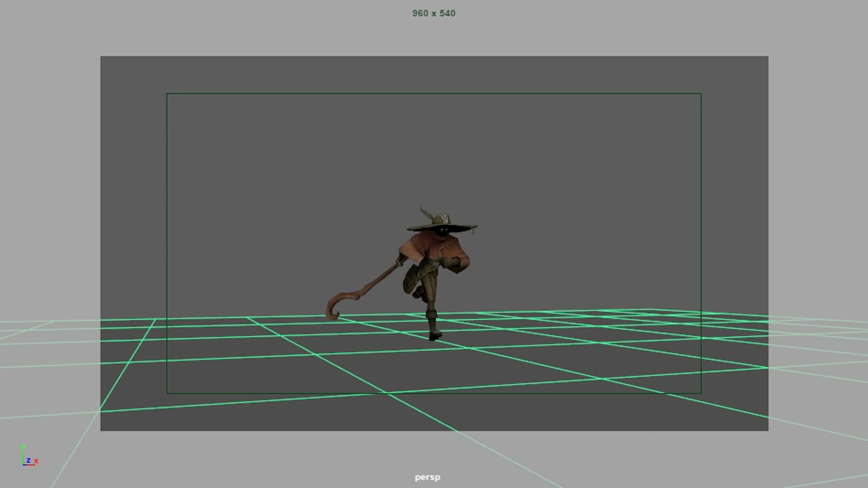Click the left edge of the resolution gate
The image size is (868, 488).
click(167, 244)
